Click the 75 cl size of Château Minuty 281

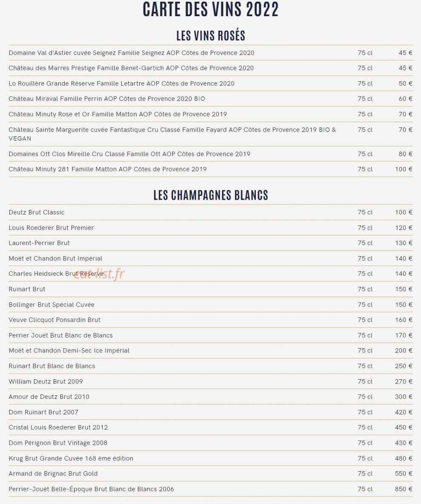(365, 169)
